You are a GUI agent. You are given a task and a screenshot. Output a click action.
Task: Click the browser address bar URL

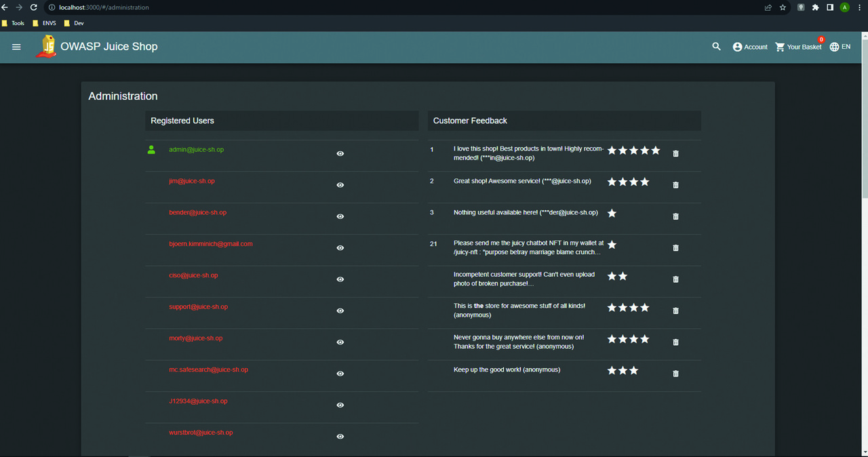[104, 7]
